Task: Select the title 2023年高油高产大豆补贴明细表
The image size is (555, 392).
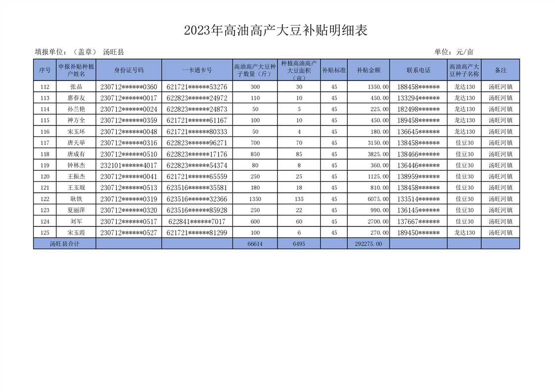Action: tap(276, 31)
